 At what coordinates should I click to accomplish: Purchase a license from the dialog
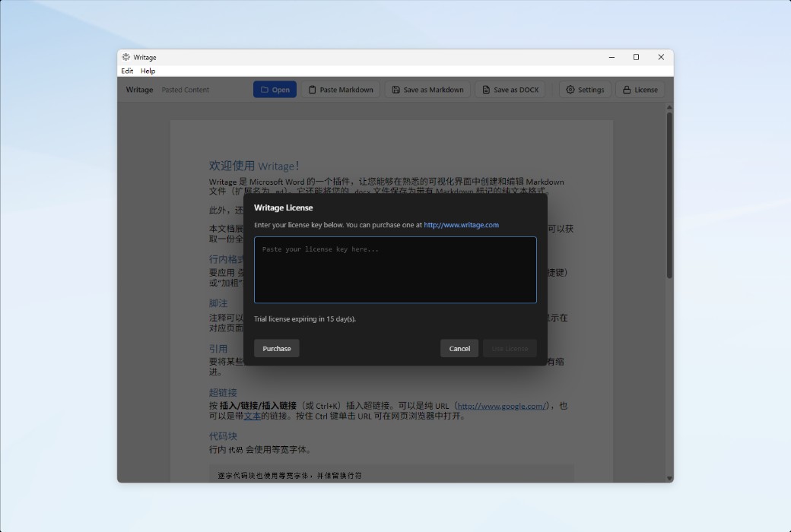(276, 348)
